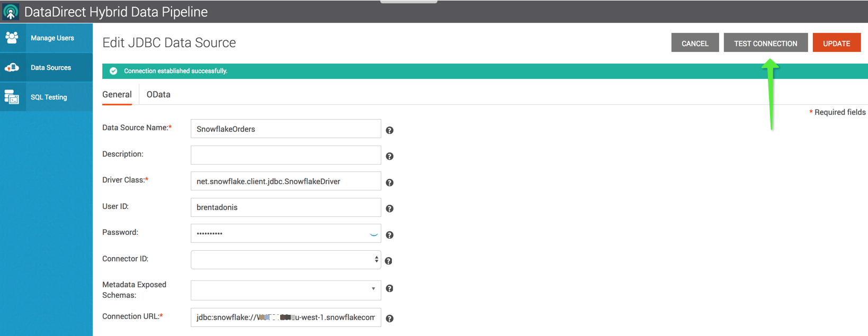Screen dimensions: 868x336
Task: Click help icon beside Data Source Name
Action: pos(389,130)
